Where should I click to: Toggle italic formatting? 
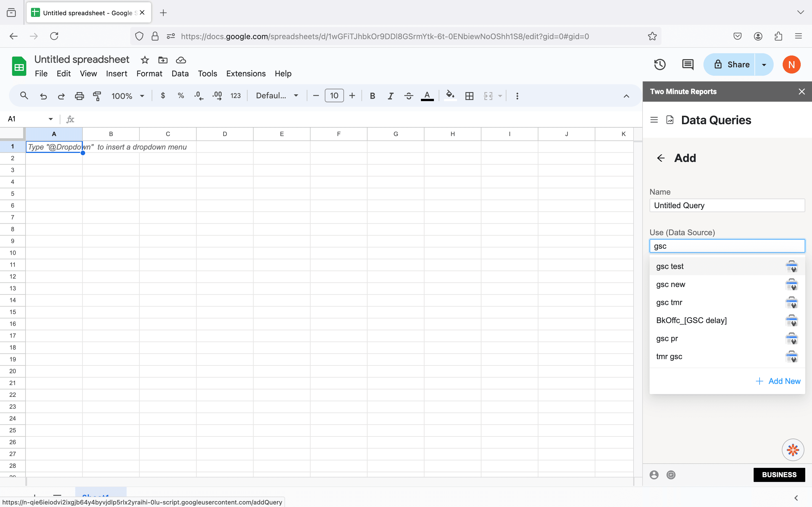[x=390, y=96]
